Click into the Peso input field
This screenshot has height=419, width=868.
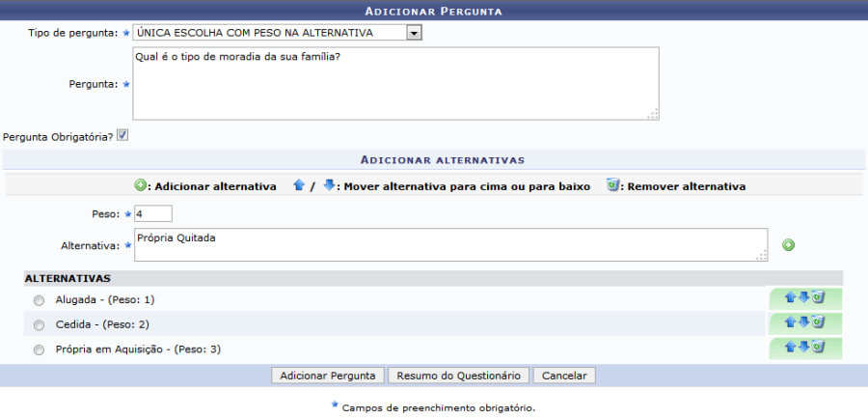click(152, 213)
